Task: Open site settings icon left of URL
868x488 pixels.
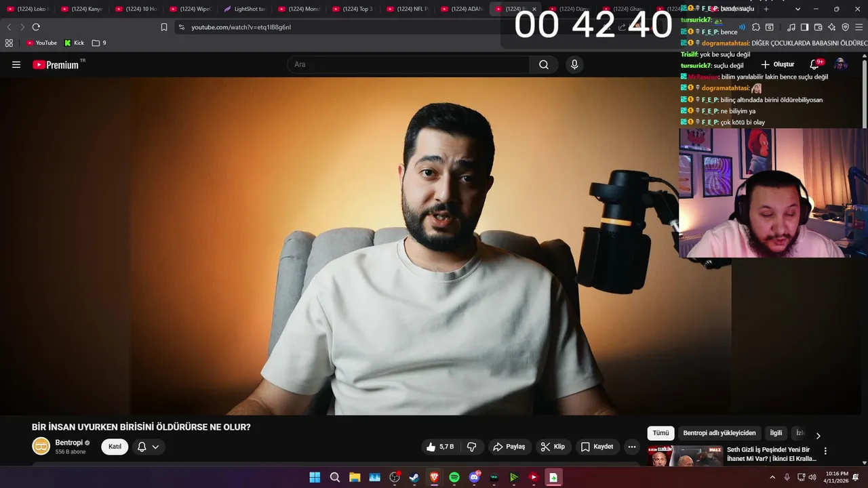Action: pos(181,27)
